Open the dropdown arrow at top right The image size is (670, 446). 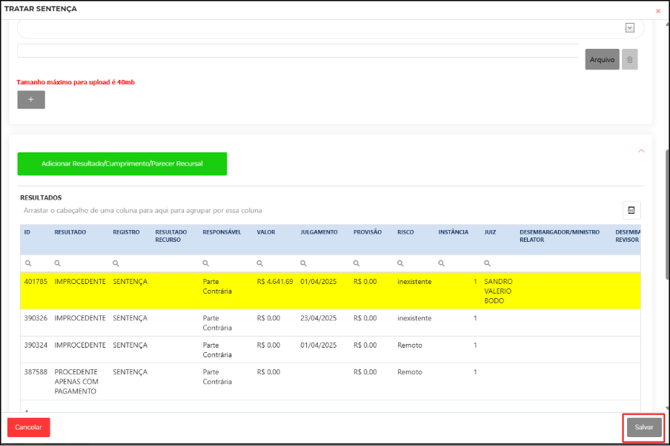[x=629, y=28]
